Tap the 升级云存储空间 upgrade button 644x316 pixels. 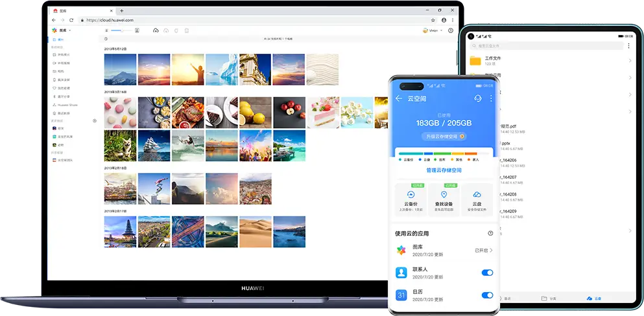click(x=444, y=137)
